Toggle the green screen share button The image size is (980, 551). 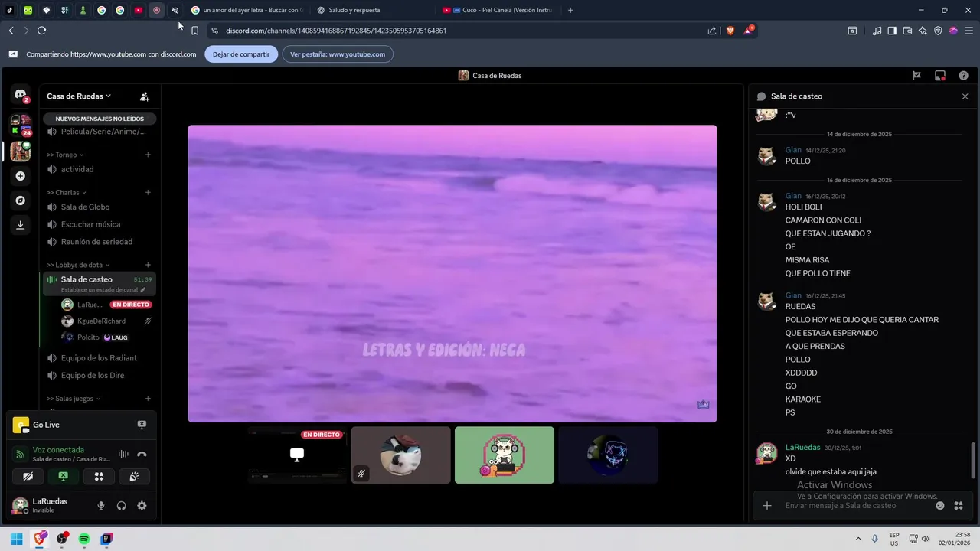[x=64, y=476]
